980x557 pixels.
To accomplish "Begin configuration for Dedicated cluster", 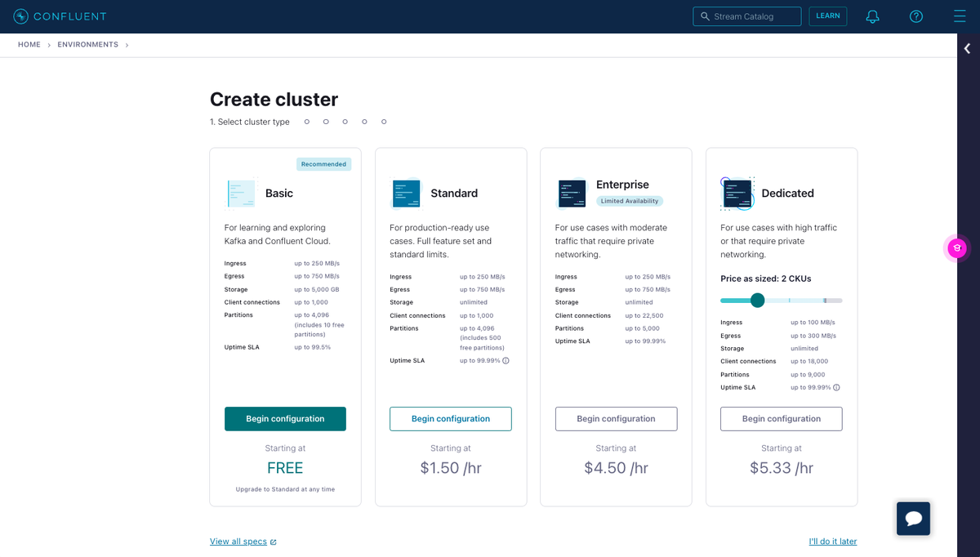I will [x=781, y=419].
